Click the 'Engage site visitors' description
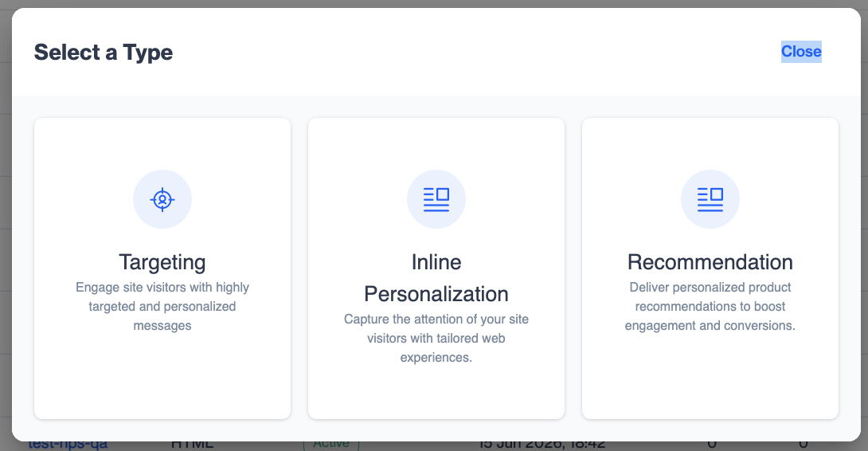This screenshot has width=868, height=451. point(162,307)
